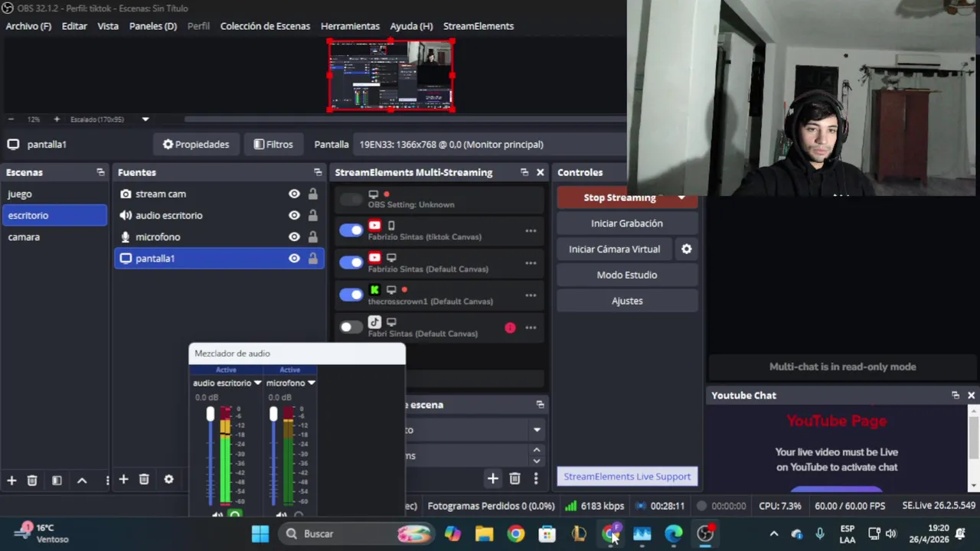The height and width of the screenshot is (551, 980).
Task: Click the Filtros button
Action: click(273, 144)
